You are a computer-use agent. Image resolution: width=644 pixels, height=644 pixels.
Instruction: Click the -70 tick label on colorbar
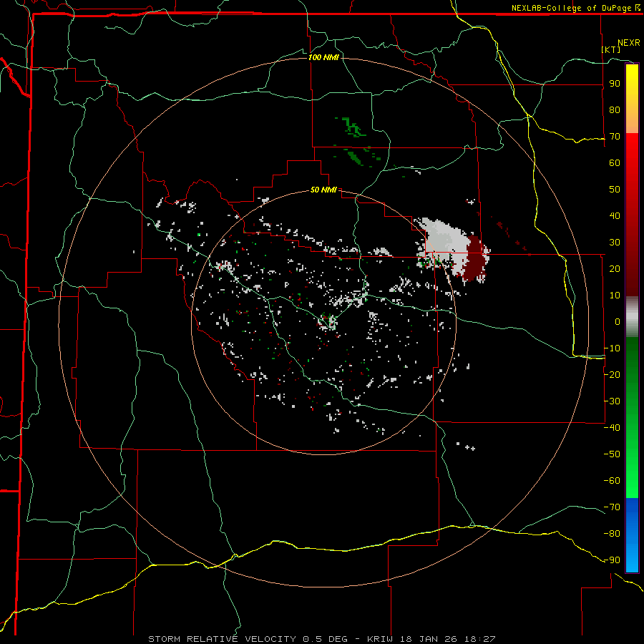612,507
